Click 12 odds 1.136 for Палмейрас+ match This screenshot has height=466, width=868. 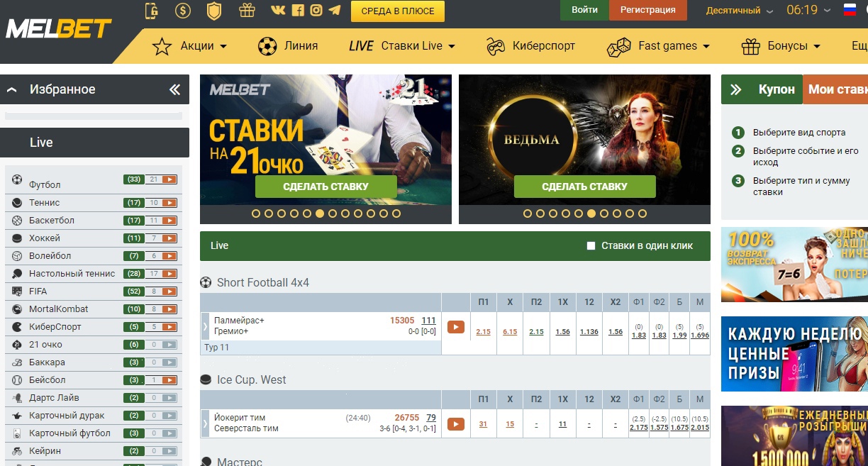589,331
